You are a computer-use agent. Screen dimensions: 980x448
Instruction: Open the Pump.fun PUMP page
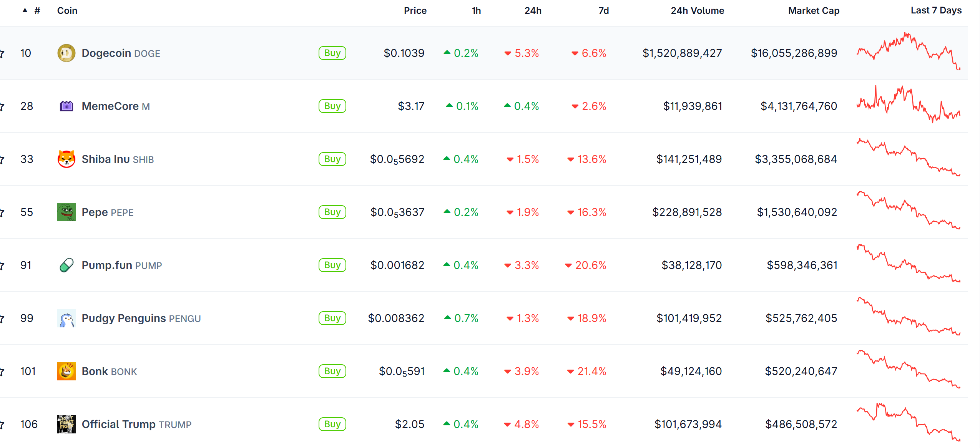(x=122, y=265)
